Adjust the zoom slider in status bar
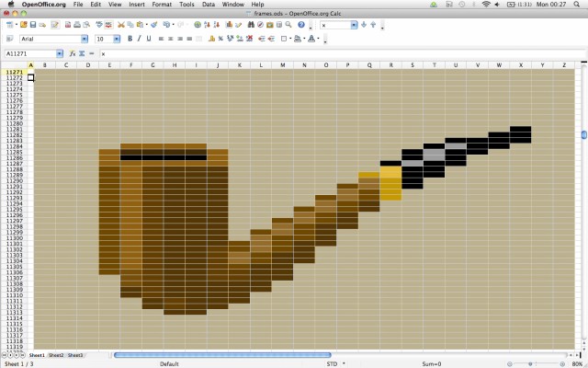 point(541,363)
